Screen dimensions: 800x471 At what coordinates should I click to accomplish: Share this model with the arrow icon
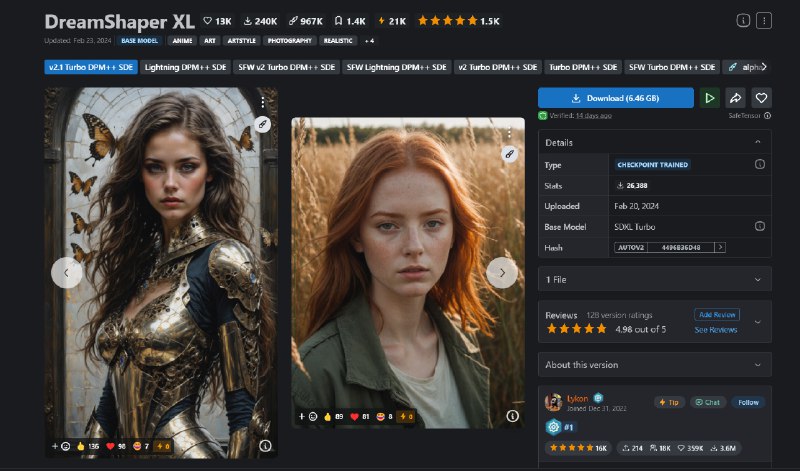(x=735, y=98)
